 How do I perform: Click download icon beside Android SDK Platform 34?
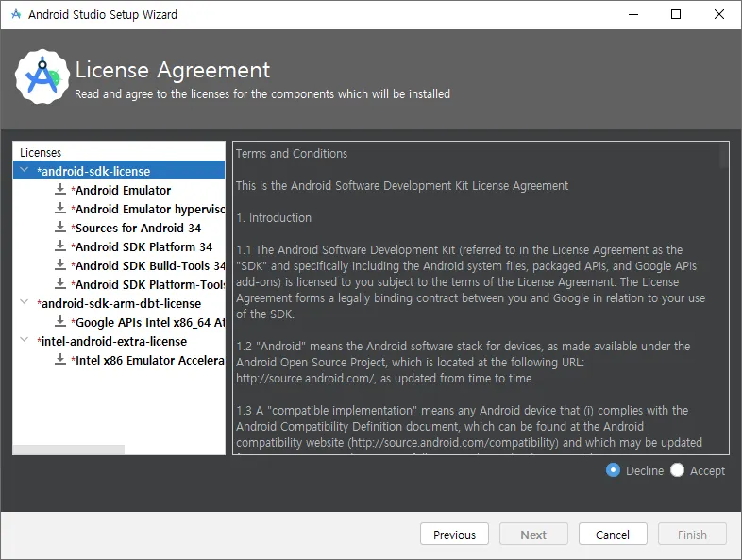click(60, 246)
